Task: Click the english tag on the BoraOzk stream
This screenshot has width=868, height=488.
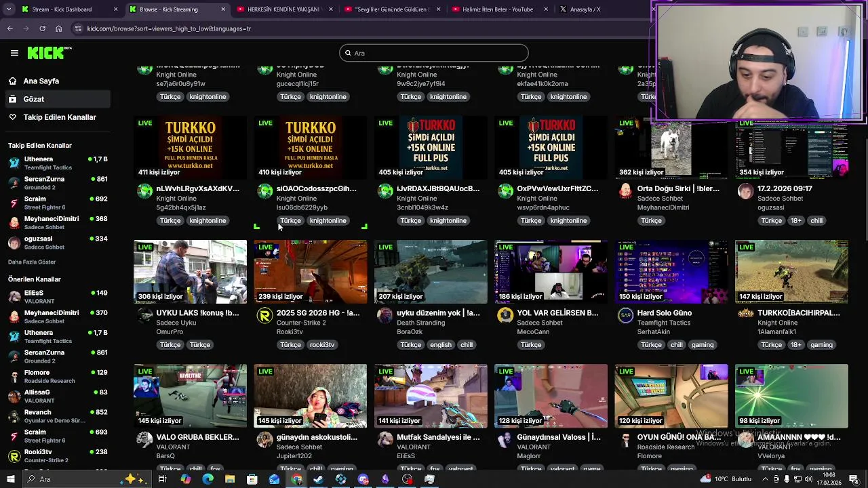Action: tap(441, 344)
